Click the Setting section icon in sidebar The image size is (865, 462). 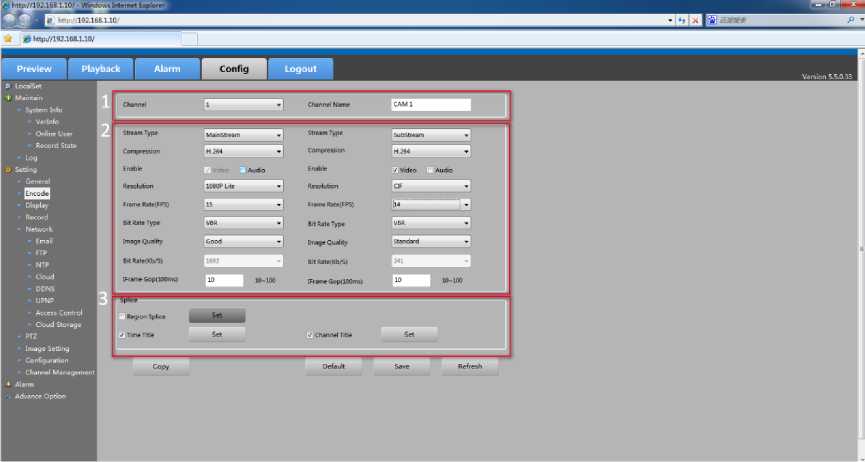click(x=7, y=169)
